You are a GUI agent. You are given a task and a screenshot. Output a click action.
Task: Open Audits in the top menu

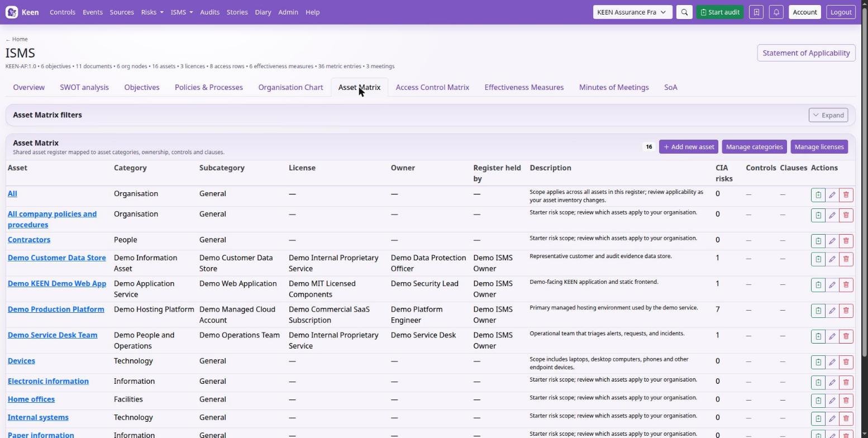[209, 12]
